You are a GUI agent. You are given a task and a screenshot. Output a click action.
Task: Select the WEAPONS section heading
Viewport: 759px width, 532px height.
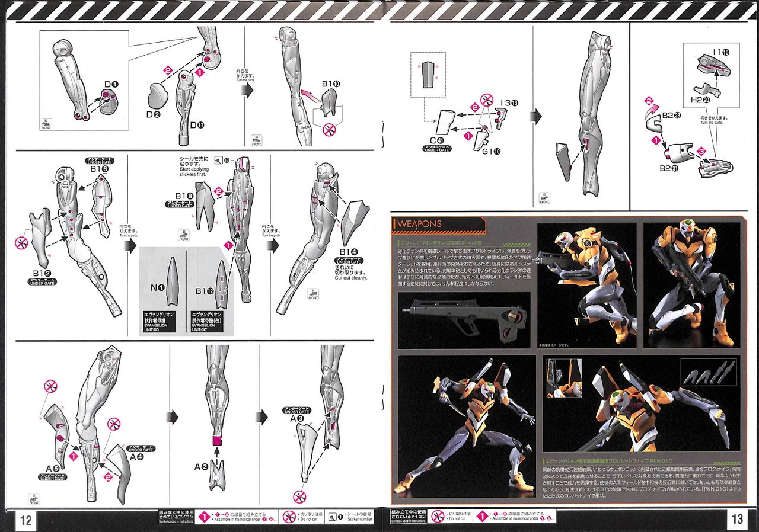(419, 225)
